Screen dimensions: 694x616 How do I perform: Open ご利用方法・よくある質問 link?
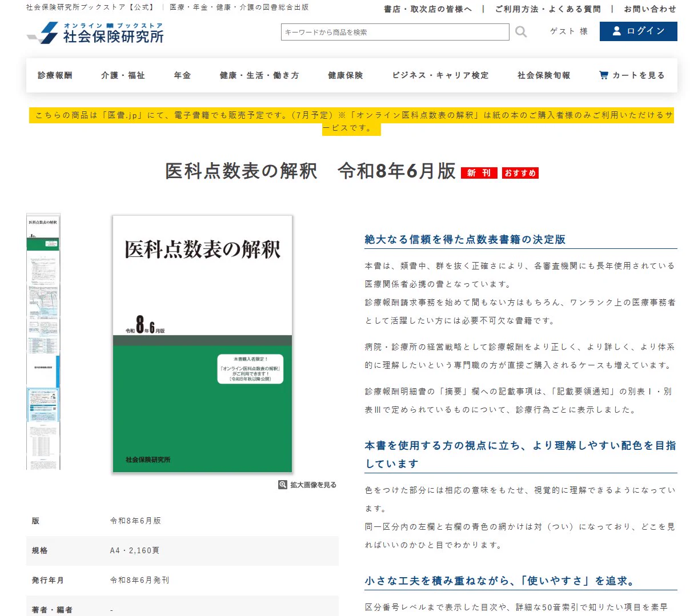548,9
